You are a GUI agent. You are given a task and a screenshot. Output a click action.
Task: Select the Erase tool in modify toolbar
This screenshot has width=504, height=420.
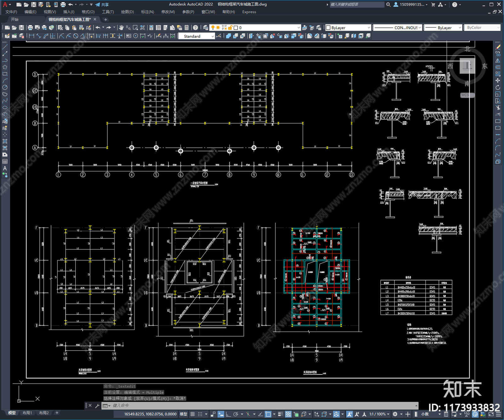498,47
